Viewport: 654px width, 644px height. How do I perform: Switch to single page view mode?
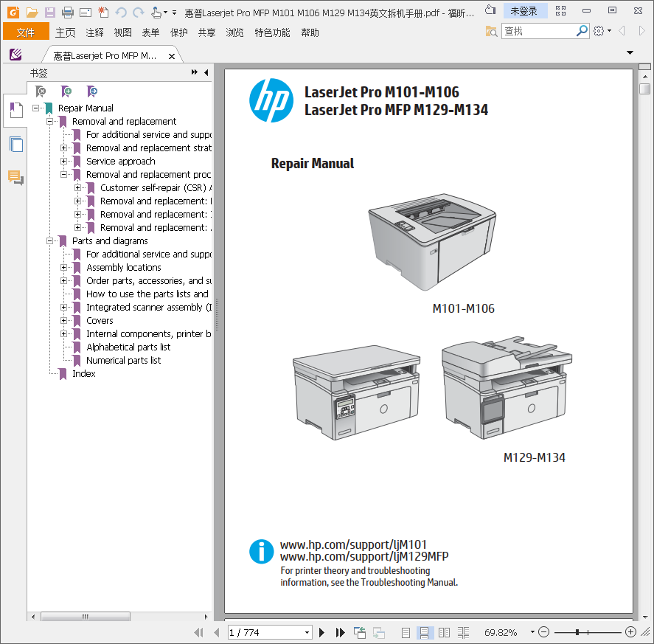click(x=406, y=633)
